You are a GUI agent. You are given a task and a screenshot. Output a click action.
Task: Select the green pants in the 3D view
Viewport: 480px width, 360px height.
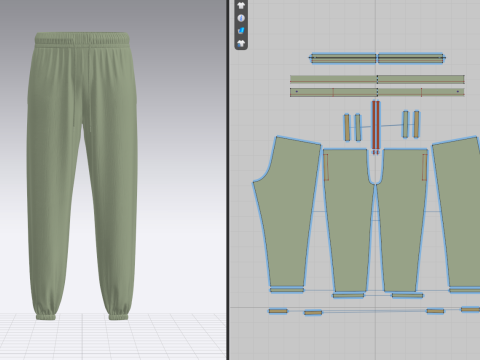pyautogui.click(x=82, y=176)
